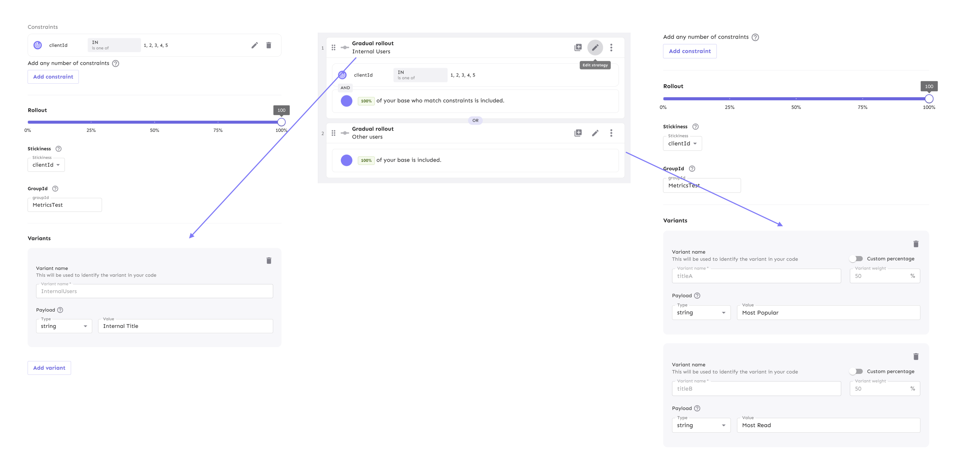Expand payload Type dropdown for Most Popular
Viewport: 980px width, 463px height.
(x=701, y=313)
